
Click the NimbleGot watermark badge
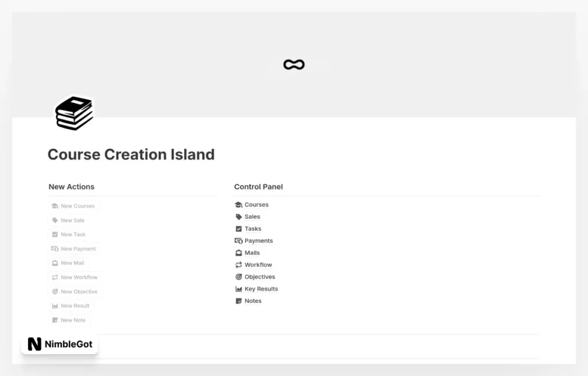(x=60, y=344)
